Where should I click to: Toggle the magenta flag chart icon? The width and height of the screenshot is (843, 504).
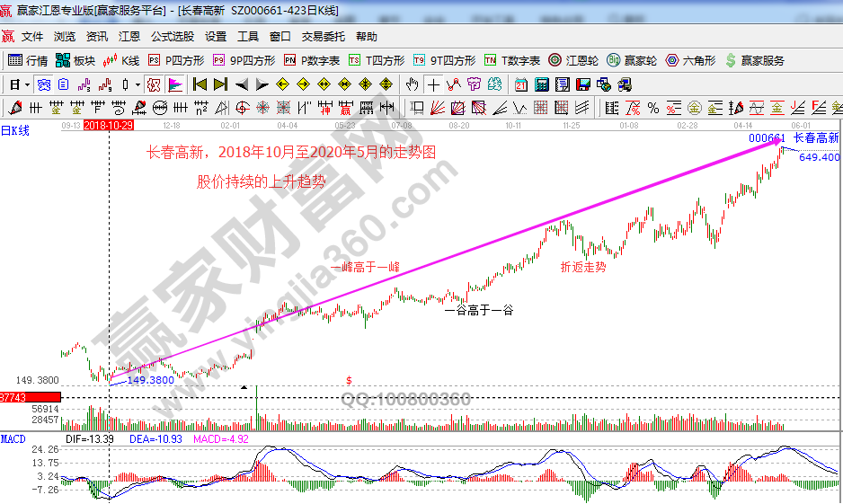tap(175, 84)
